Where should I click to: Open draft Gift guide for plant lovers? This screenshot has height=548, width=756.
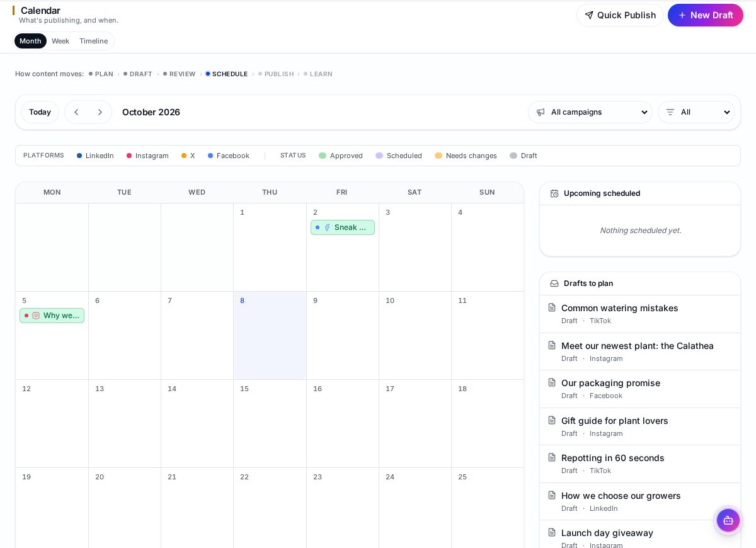coord(640,426)
